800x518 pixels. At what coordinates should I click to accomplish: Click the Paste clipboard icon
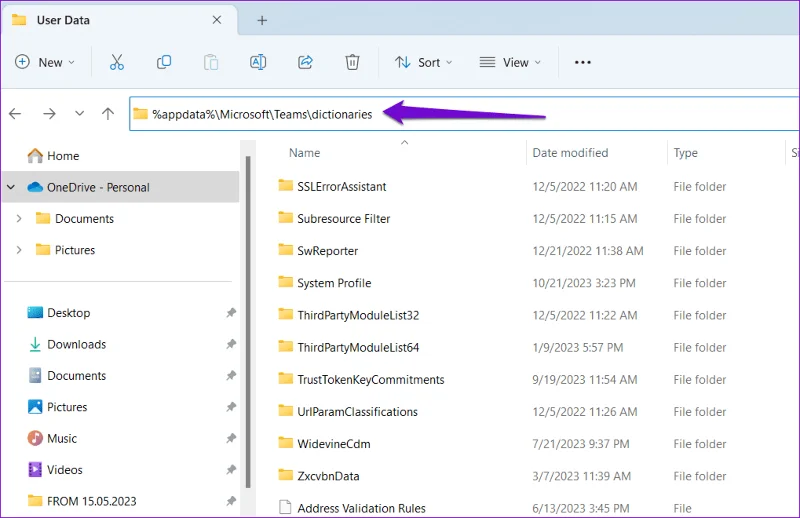pyautogui.click(x=211, y=62)
